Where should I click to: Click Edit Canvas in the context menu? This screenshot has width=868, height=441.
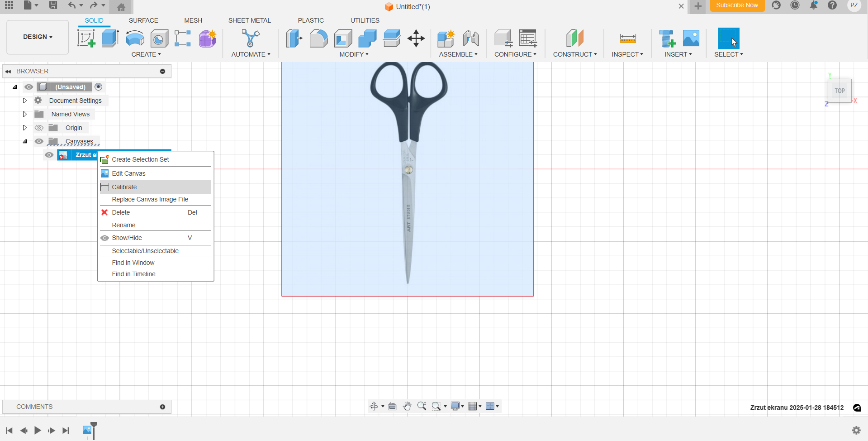click(128, 173)
